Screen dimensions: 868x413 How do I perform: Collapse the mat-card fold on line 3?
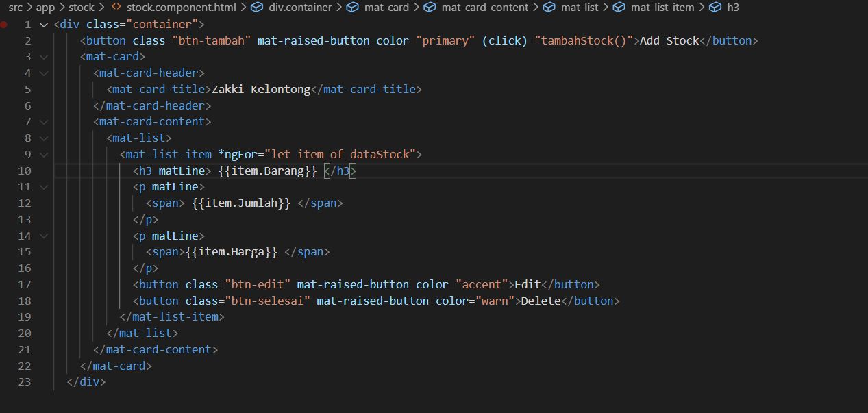[x=44, y=57]
